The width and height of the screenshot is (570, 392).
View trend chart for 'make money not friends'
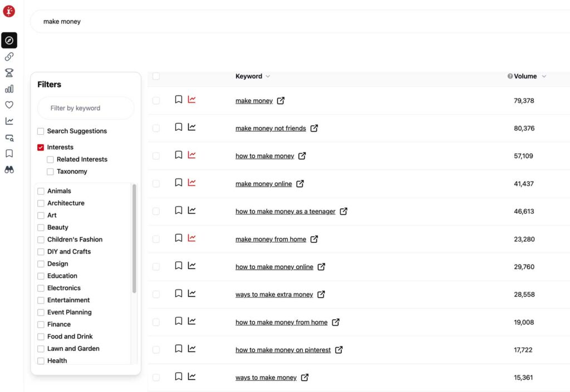(191, 127)
